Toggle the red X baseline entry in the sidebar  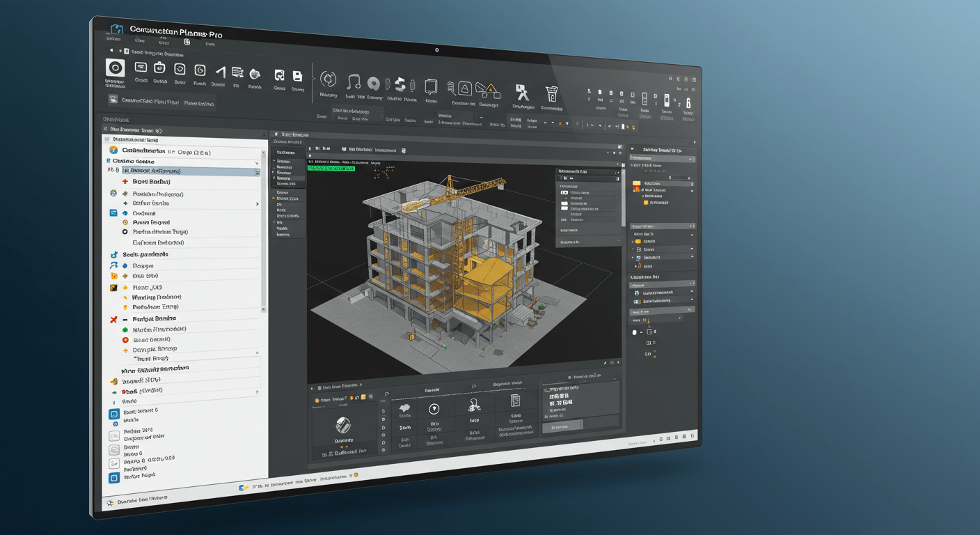pos(113,318)
